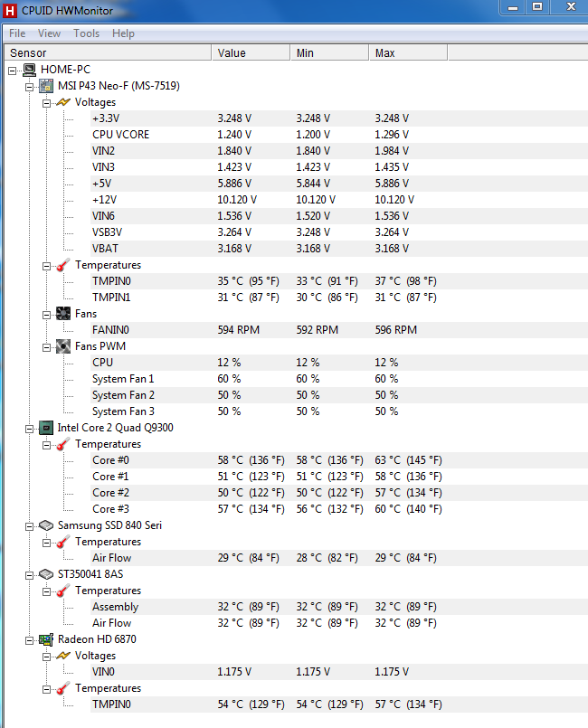This screenshot has width=588, height=728.
Task: Click the 63 °C Core #0 max value
Action: (409, 460)
